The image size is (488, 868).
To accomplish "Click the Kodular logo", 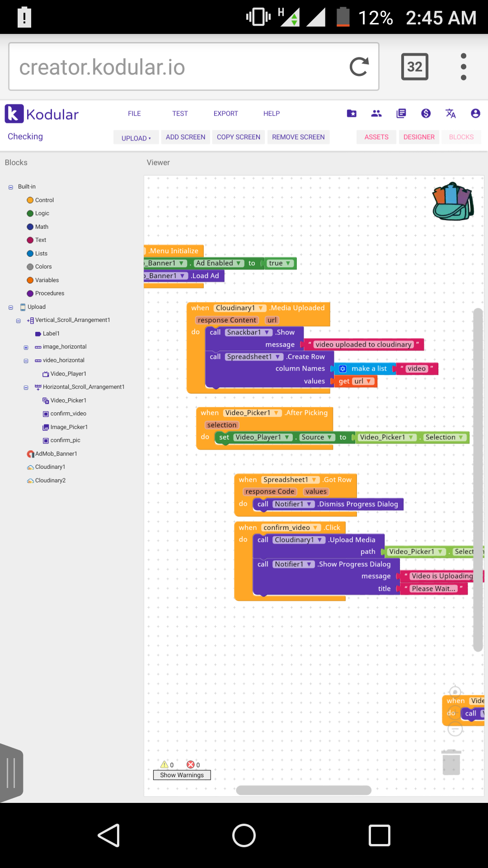I will click(42, 114).
